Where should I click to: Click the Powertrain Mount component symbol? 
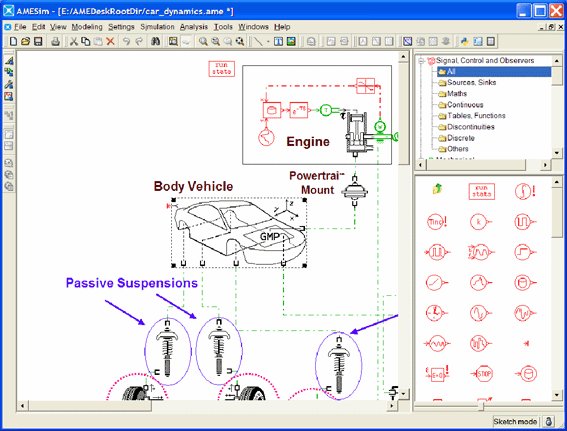coord(355,191)
